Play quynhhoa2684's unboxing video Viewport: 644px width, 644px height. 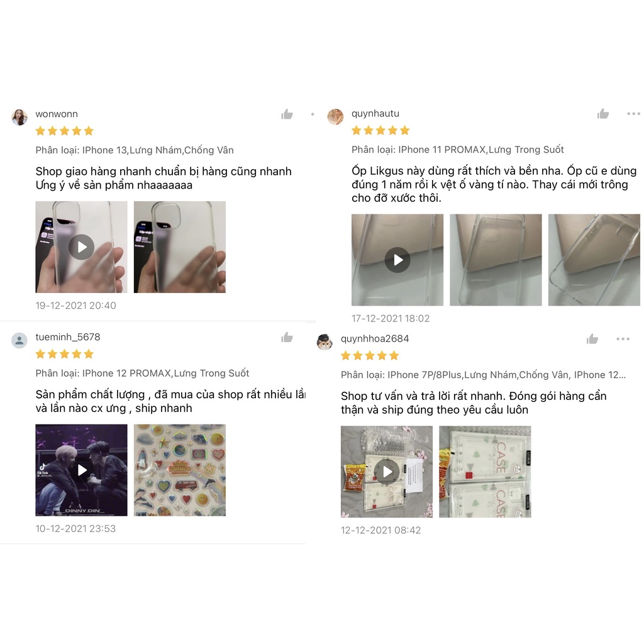click(x=387, y=472)
